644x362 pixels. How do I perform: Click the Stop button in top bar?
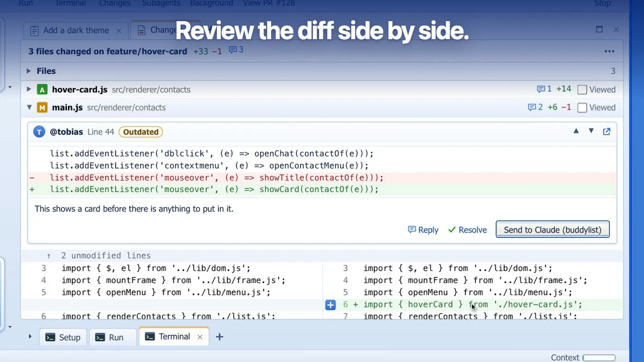pyautogui.click(x=603, y=3)
